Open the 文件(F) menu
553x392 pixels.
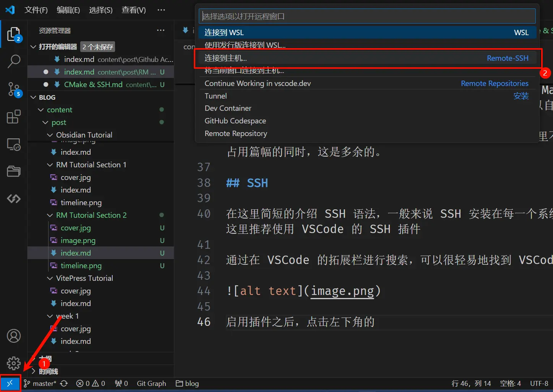pos(36,10)
